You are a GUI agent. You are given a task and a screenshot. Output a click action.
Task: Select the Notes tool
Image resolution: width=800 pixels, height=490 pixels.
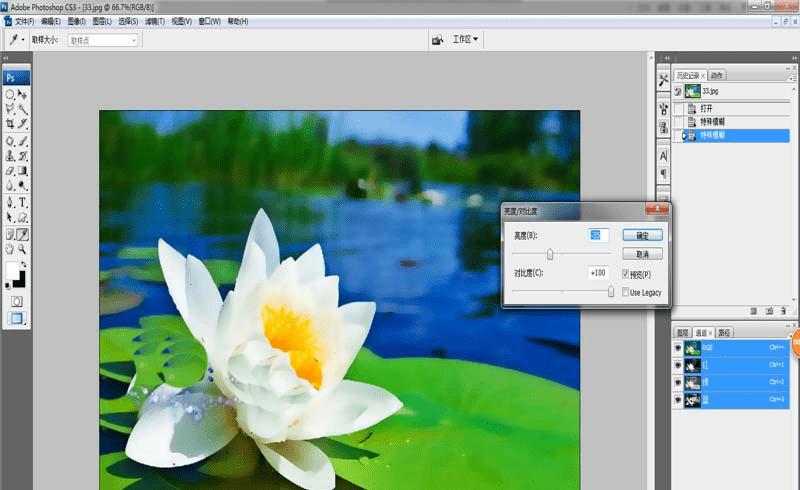coord(10,234)
